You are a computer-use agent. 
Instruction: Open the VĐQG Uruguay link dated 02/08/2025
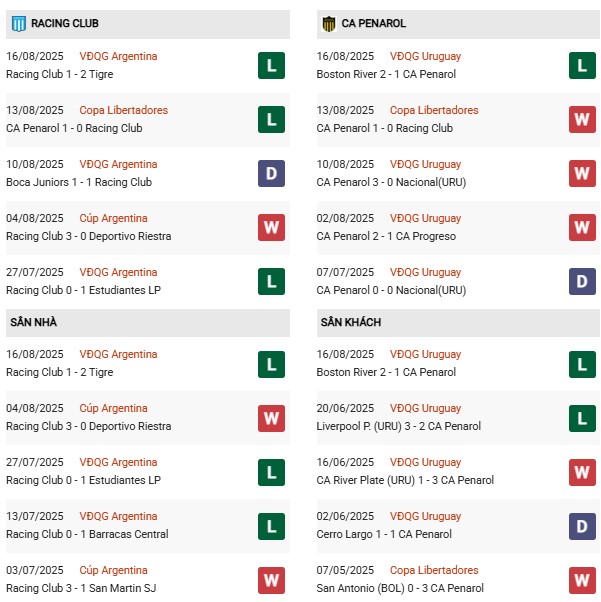(425, 218)
